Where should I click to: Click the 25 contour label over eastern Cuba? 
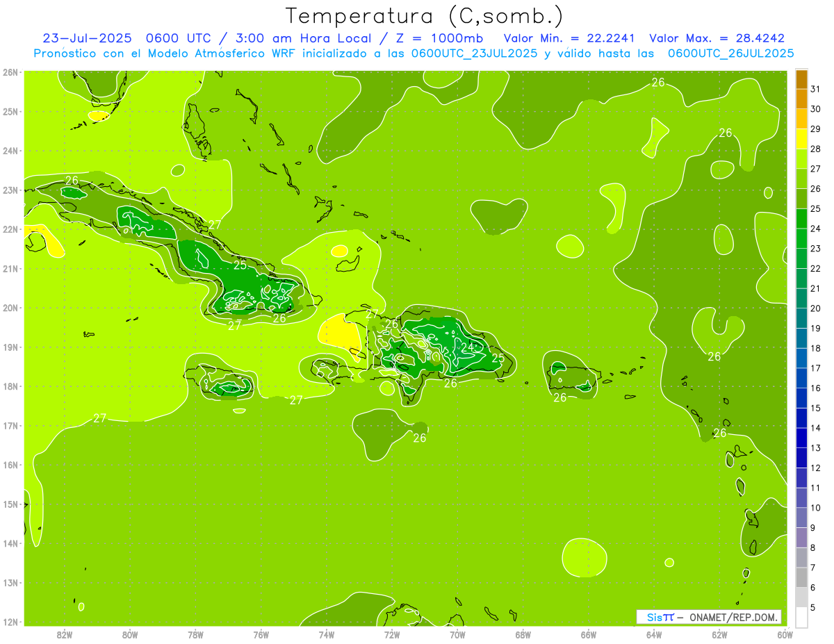(240, 265)
